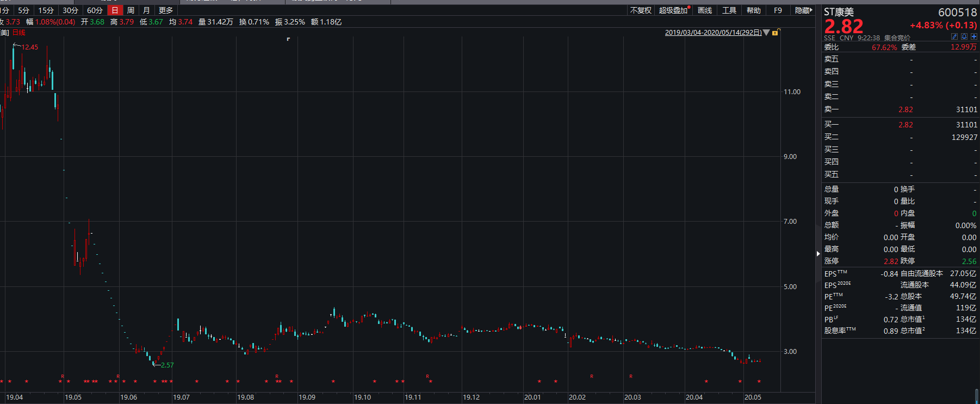
Task: Open the 不复权 adjustment dropdown
Action: point(641,10)
